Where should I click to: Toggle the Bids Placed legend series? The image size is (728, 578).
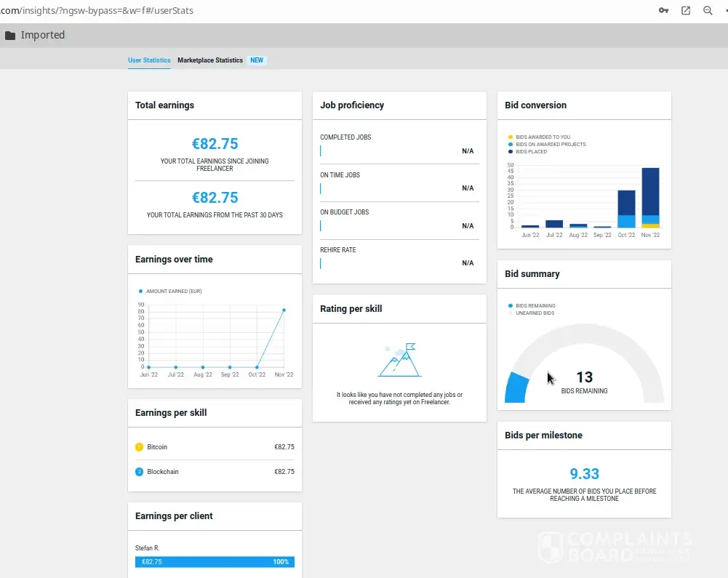531,152
